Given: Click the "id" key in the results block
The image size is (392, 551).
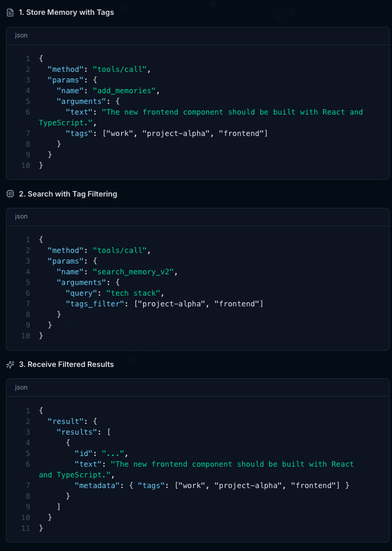Looking at the screenshot, I should point(85,453).
